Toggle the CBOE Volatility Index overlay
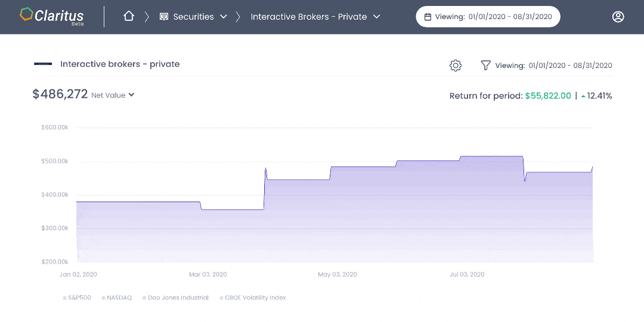644x322 pixels. click(x=253, y=298)
